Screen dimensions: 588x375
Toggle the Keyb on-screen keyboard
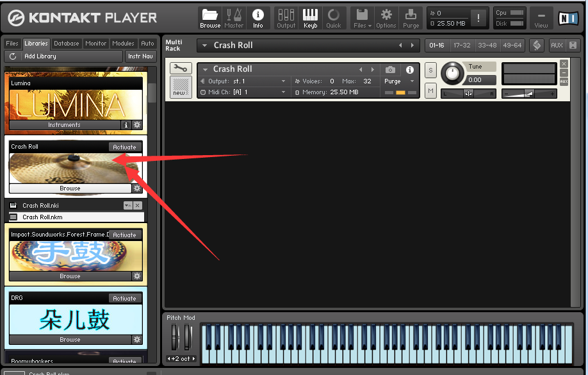coord(310,18)
